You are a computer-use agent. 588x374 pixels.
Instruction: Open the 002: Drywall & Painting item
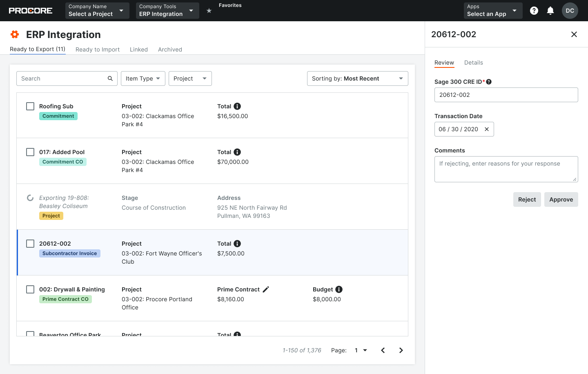point(72,289)
